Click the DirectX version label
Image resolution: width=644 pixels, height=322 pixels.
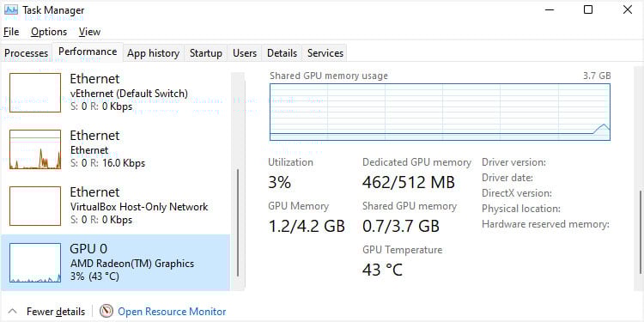coord(517,193)
